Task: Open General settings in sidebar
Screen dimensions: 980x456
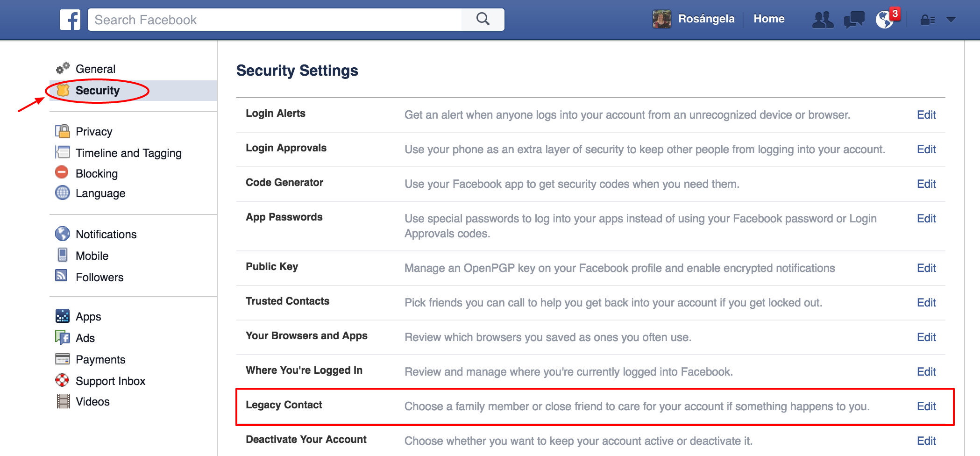Action: tap(95, 69)
